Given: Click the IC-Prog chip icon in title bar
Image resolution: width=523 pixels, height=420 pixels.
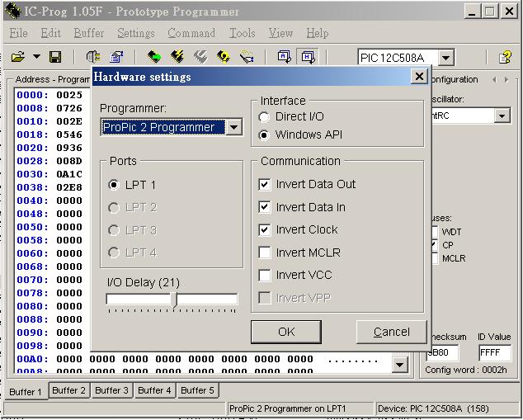Looking at the screenshot, I should coord(12,11).
